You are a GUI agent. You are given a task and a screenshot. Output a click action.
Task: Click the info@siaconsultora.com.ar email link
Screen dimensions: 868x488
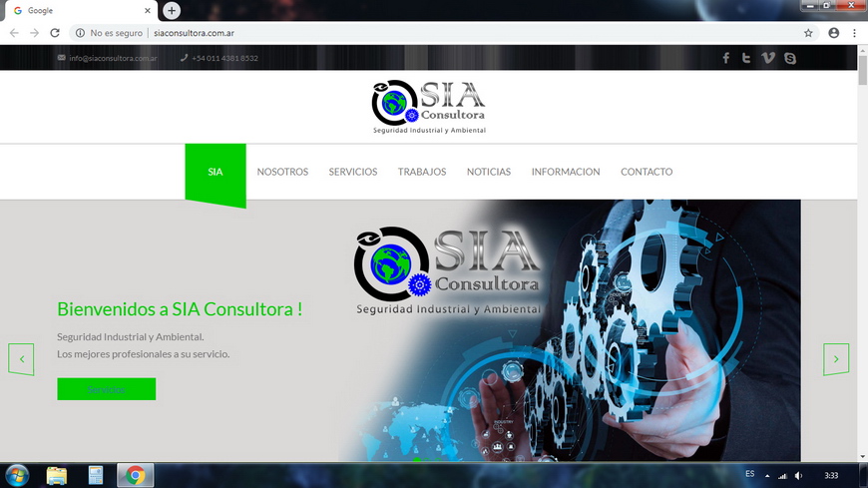(x=113, y=58)
